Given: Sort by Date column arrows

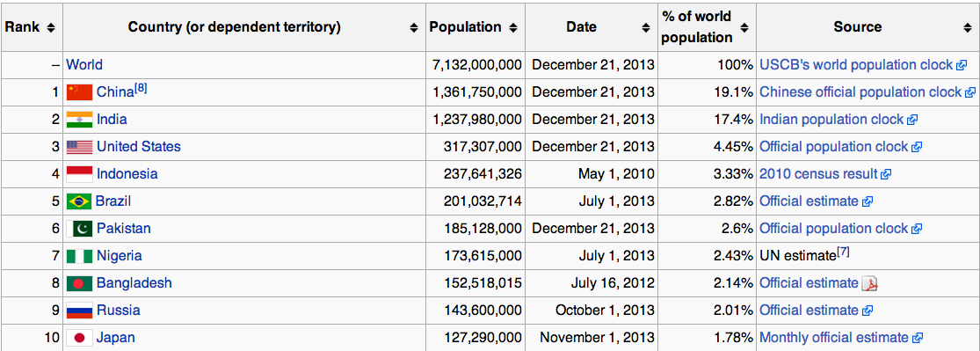Looking at the screenshot, I should 646,27.
